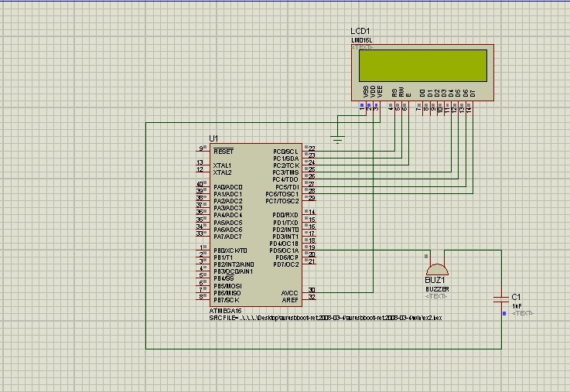570x392 pixels.
Task: Click the PC0/SCL pin 22 stub
Action: click(309, 151)
